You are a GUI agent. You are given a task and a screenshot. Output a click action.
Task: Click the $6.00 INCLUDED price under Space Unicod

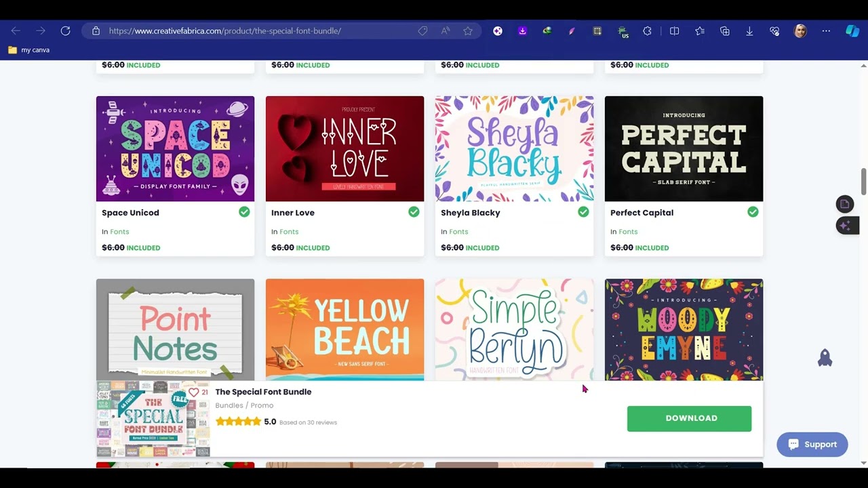point(131,247)
